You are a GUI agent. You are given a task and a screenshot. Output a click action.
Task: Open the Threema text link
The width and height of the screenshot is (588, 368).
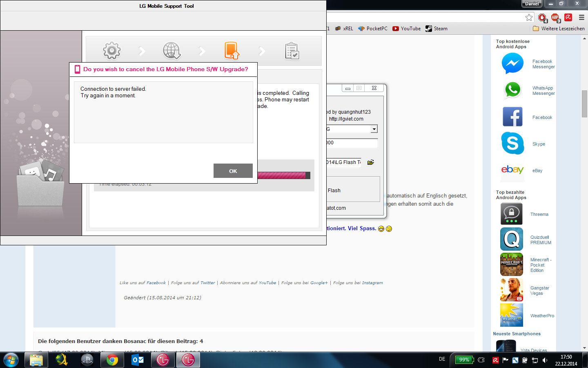coord(539,214)
